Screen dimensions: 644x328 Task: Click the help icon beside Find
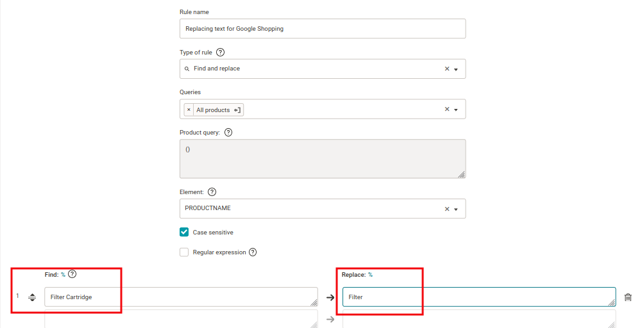click(x=72, y=274)
